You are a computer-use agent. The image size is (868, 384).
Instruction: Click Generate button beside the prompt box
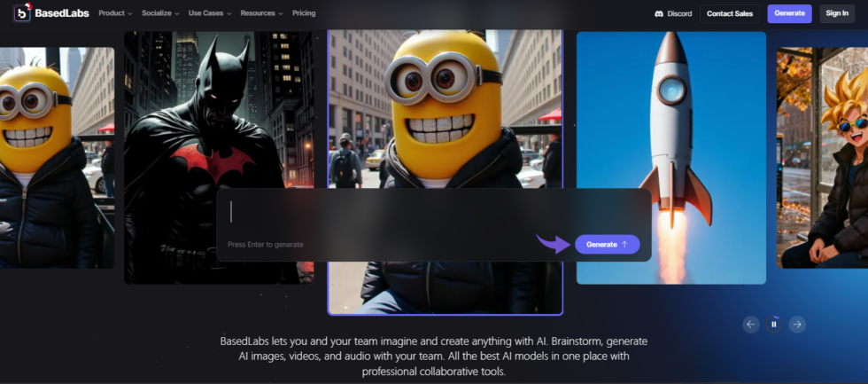point(607,244)
